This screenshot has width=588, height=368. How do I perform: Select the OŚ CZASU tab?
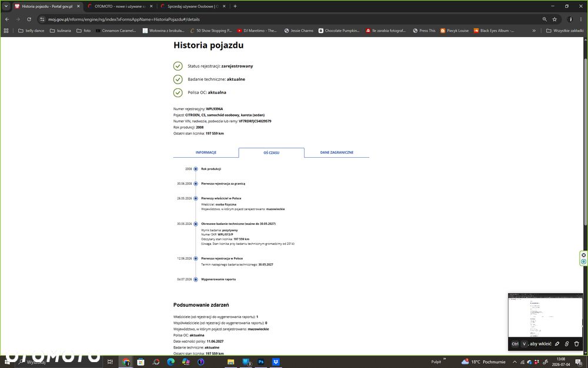(271, 153)
